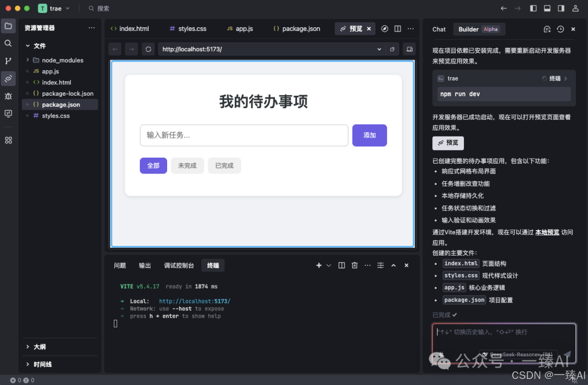Reload the preview page
Screen dimensions: 588x385
point(148,49)
